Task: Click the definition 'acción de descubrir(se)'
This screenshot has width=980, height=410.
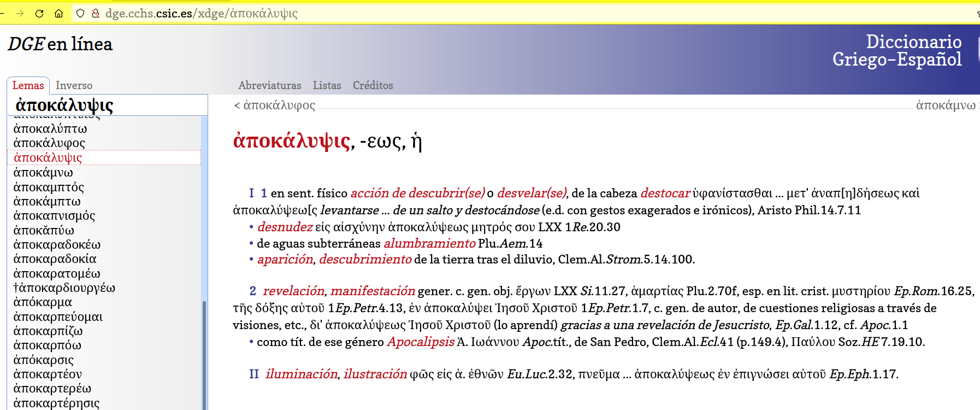Action: 417,193
